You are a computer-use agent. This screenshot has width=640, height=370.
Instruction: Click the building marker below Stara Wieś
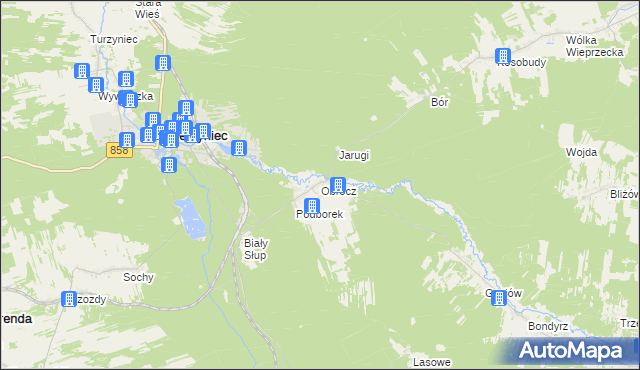click(163, 63)
